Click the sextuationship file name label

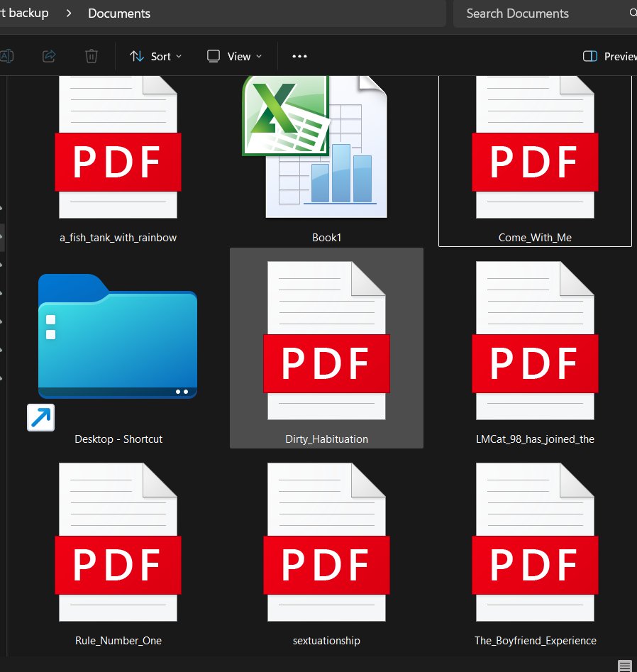point(326,640)
